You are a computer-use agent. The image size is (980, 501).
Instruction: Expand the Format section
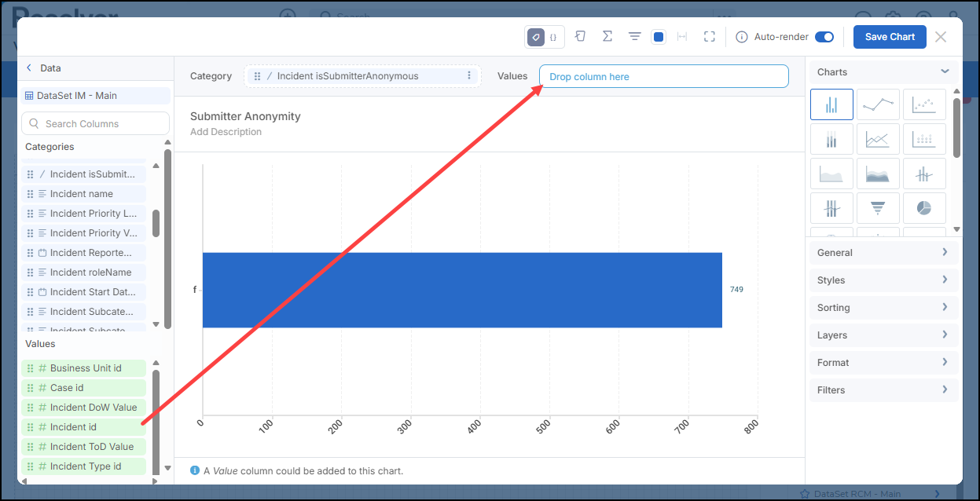coord(884,363)
